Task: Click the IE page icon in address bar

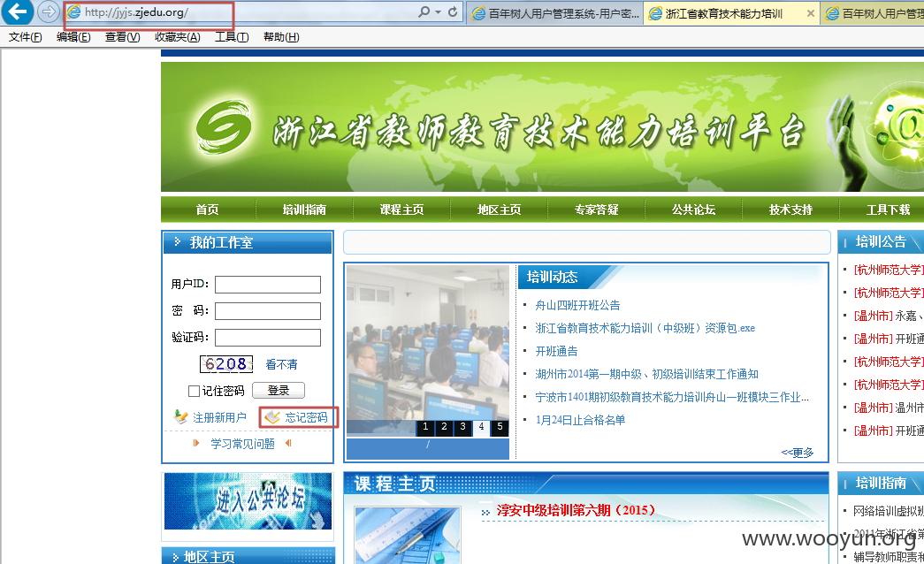Action: click(x=73, y=11)
